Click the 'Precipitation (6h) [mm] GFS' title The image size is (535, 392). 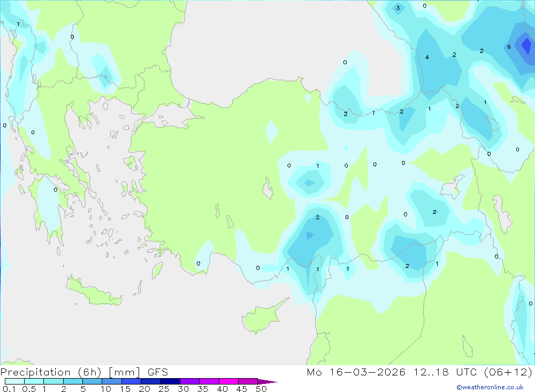click(x=85, y=372)
